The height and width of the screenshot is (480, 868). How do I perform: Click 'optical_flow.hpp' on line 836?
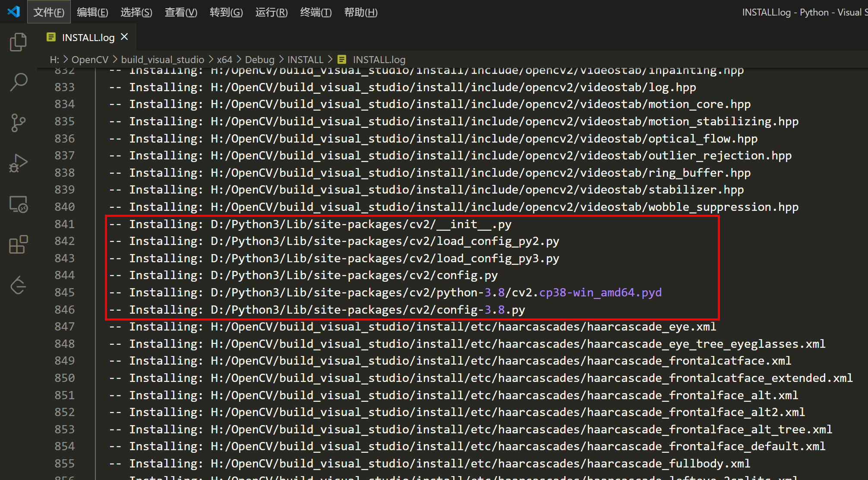pos(703,139)
